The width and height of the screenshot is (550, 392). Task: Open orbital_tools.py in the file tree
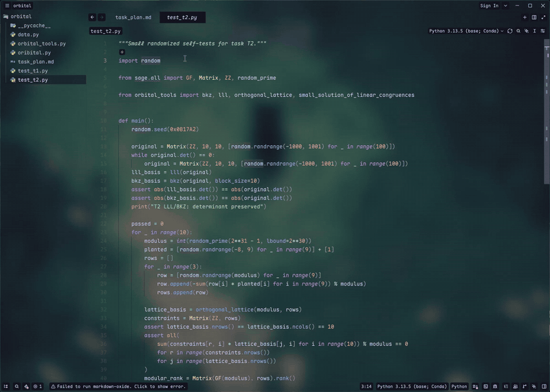click(42, 43)
